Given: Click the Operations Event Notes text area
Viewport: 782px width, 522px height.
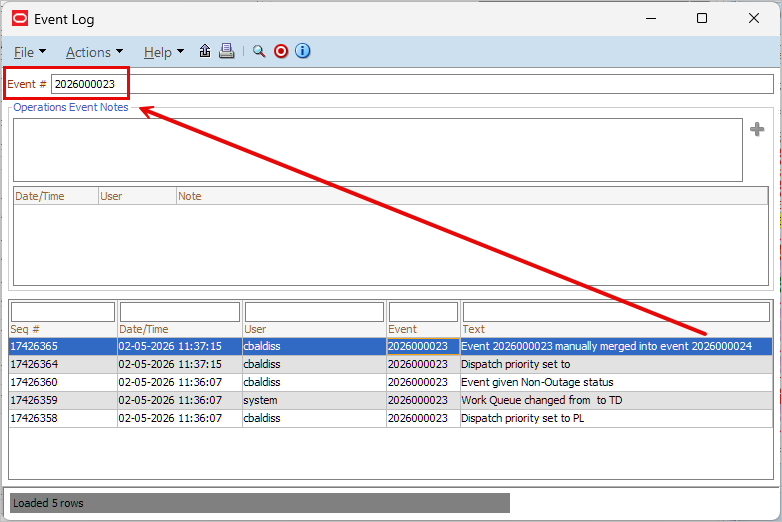Looking at the screenshot, I should 377,150.
